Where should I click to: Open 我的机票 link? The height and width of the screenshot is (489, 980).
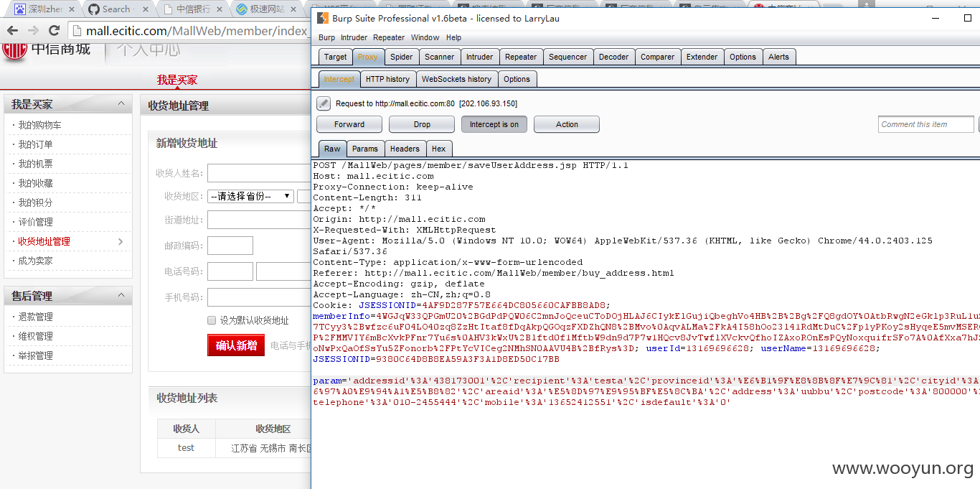point(35,164)
